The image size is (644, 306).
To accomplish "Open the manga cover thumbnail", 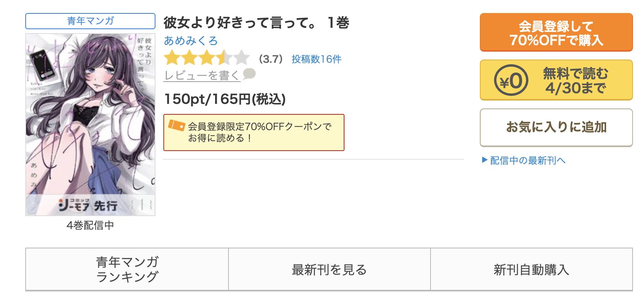I will 90,125.
